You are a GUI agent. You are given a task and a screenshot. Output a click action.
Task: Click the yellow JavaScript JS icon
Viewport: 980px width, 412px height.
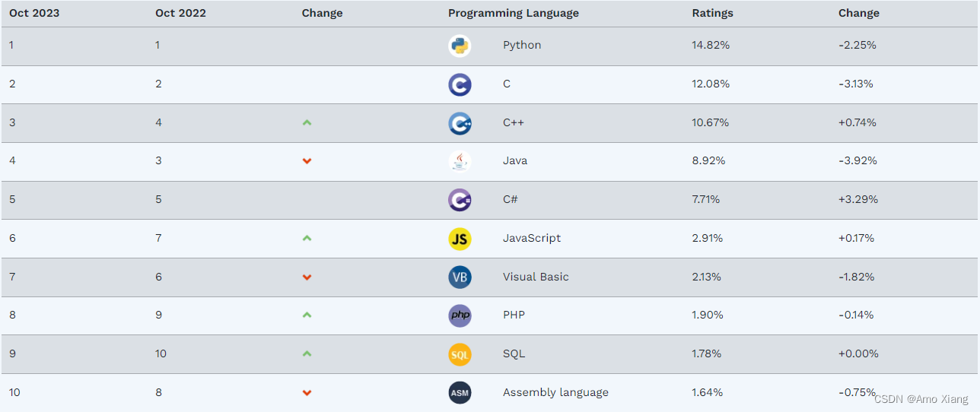(460, 239)
